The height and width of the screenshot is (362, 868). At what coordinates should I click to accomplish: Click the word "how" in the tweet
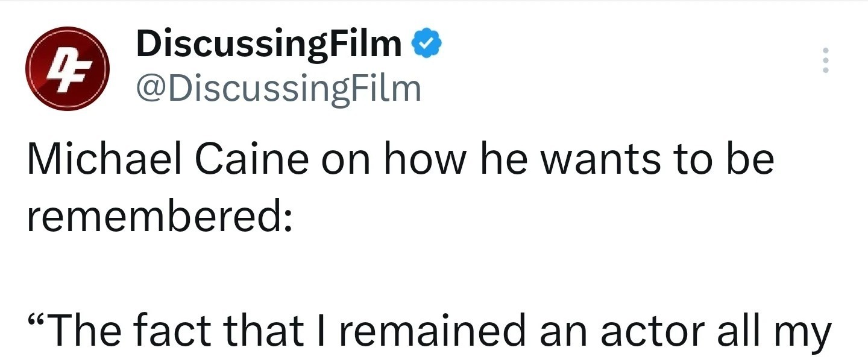tap(424, 160)
